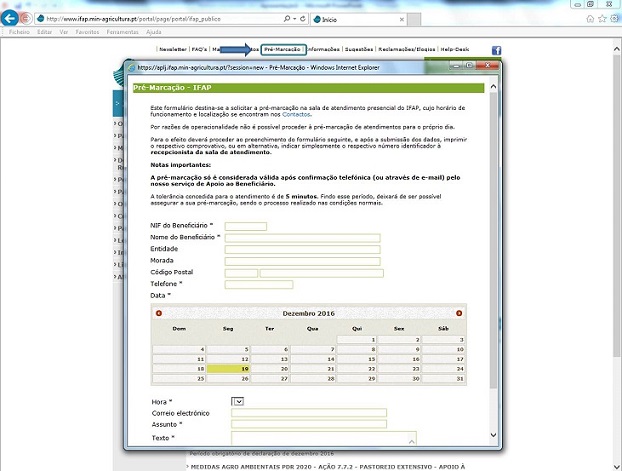Pick day 27 in the calendar

point(269,379)
